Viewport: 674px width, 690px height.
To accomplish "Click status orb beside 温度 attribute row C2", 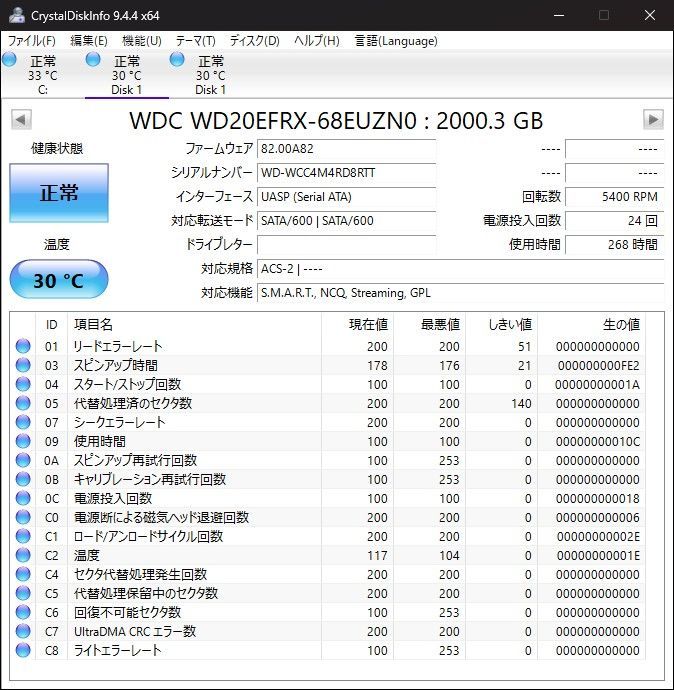I will pos(23,555).
